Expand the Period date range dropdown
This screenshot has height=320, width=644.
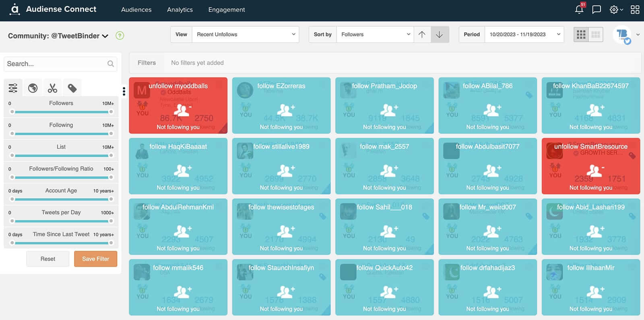tap(524, 35)
